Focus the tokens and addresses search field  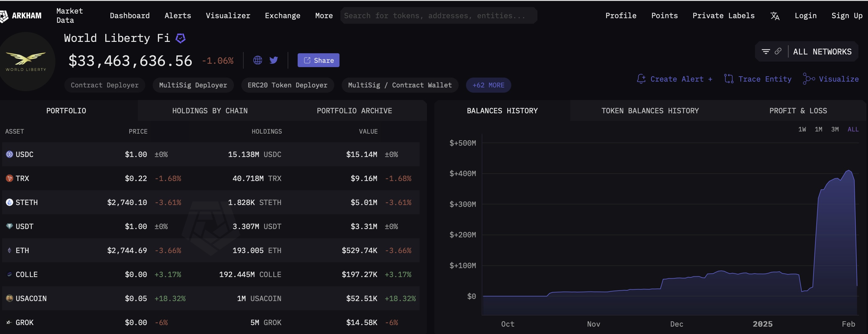438,16
